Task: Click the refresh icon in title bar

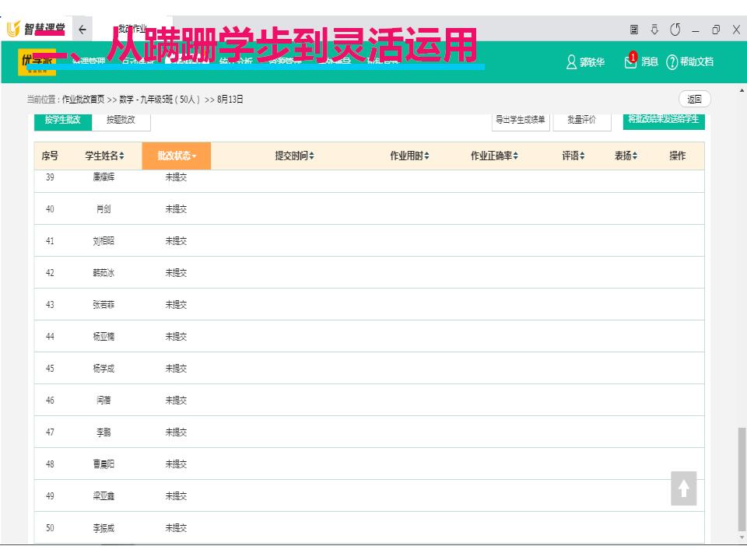Action: (675, 30)
